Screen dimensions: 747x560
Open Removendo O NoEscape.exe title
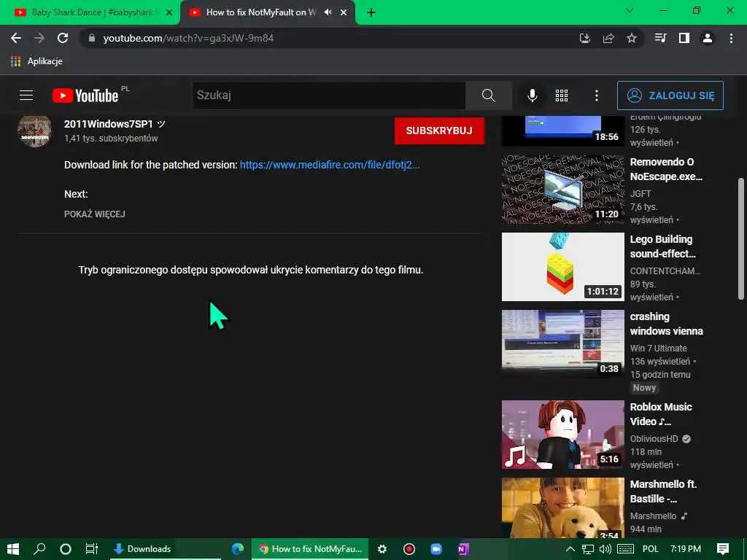point(666,169)
